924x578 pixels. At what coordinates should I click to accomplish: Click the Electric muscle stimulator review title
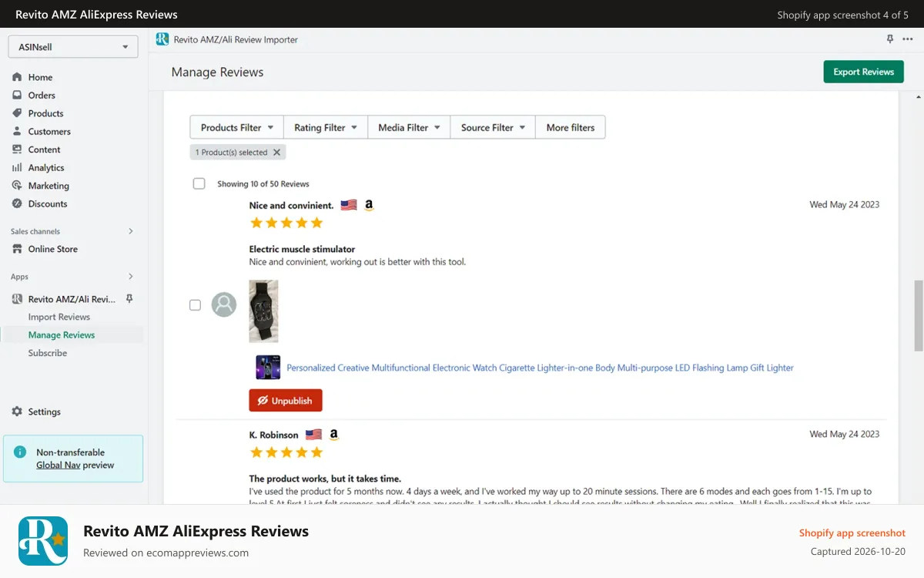point(302,249)
